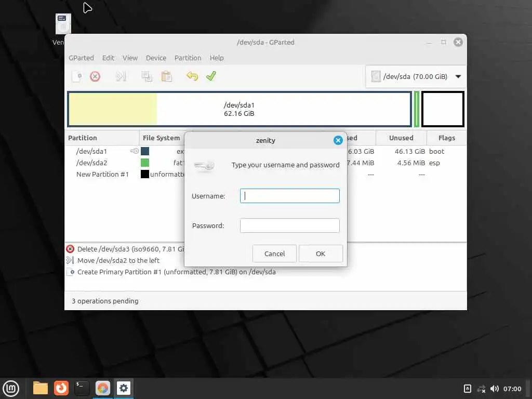The width and height of the screenshot is (532, 399).
Task: Click the Delete partition toolbar icon
Action: click(x=95, y=76)
